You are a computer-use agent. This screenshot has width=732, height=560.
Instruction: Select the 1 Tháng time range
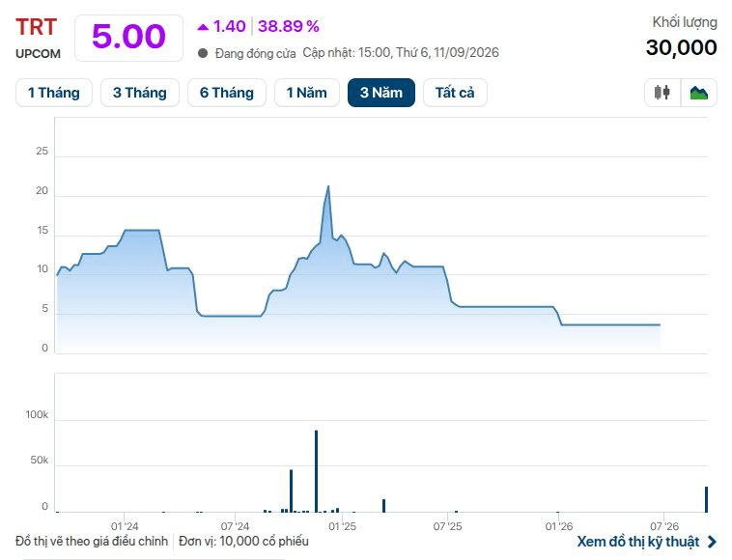point(54,93)
